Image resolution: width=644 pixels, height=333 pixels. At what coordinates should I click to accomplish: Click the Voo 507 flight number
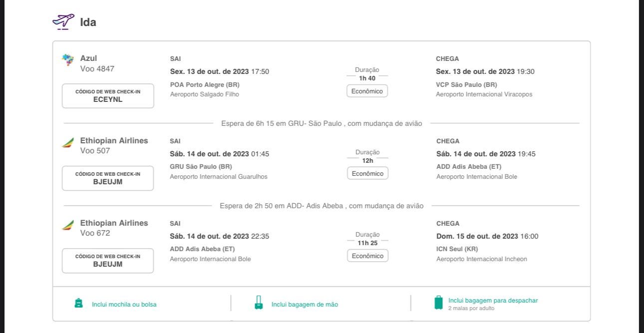95,151
